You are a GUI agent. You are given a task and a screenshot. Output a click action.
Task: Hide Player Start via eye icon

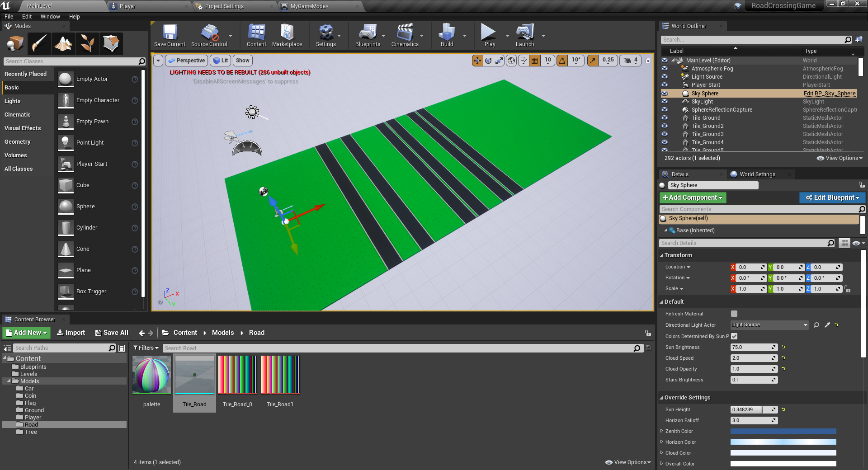(x=665, y=85)
